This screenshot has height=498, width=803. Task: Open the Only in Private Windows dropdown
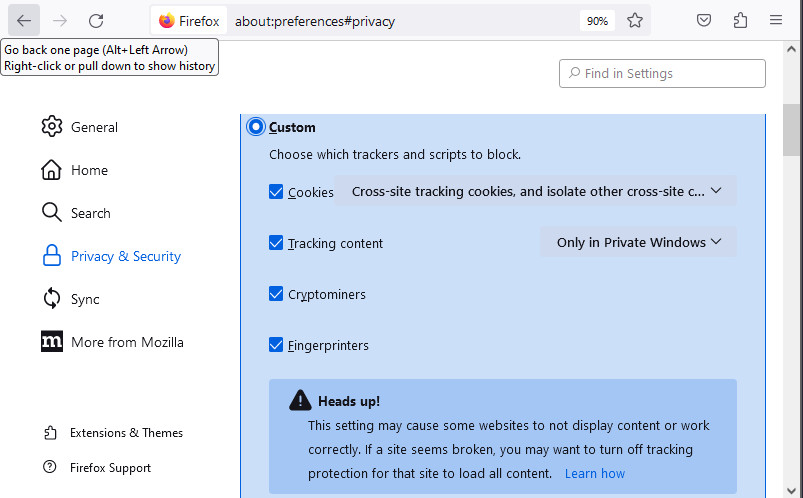(x=639, y=242)
